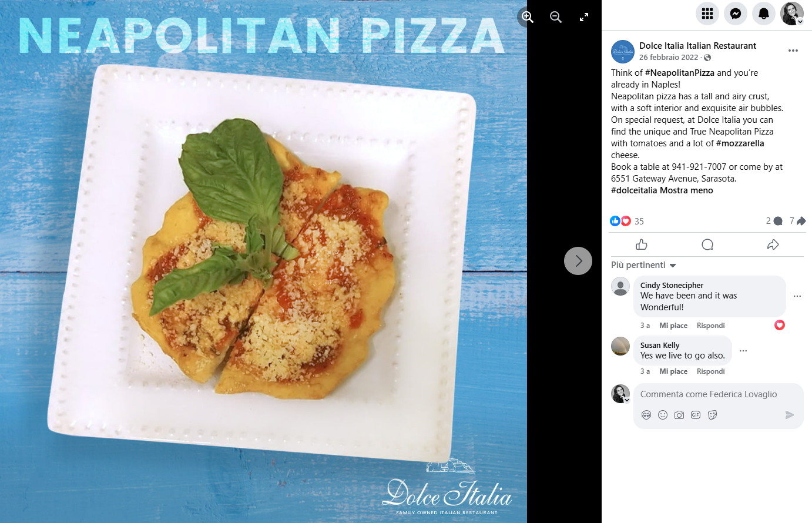Open Messenger chats
The width and height of the screenshot is (812, 523).
tap(736, 14)
